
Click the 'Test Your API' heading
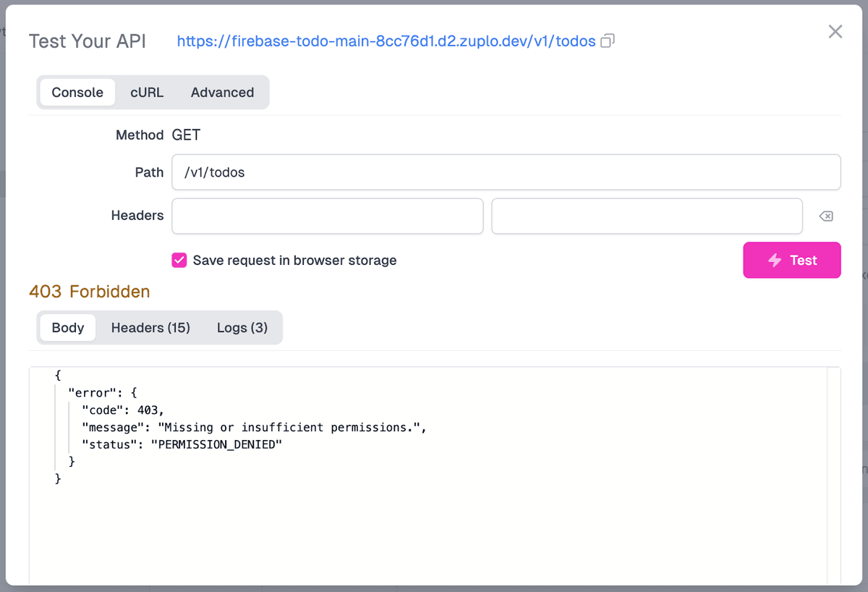pyautogui.click(x=87, y=41)
